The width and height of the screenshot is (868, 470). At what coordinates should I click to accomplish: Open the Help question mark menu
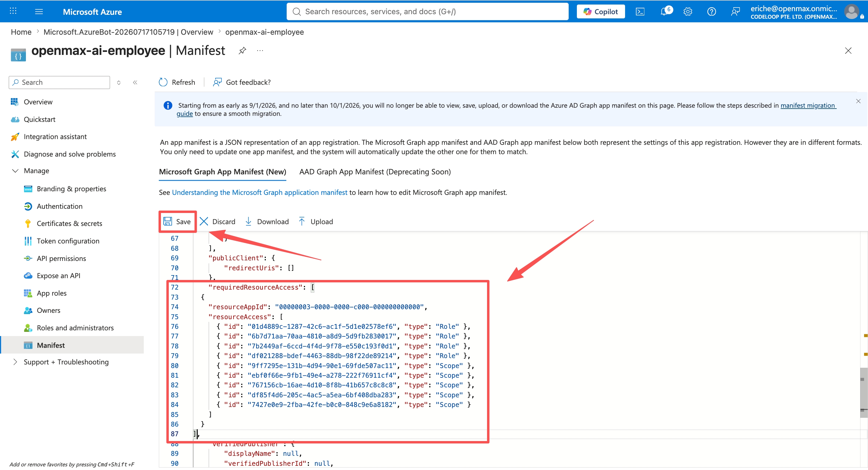click(711, 11)
